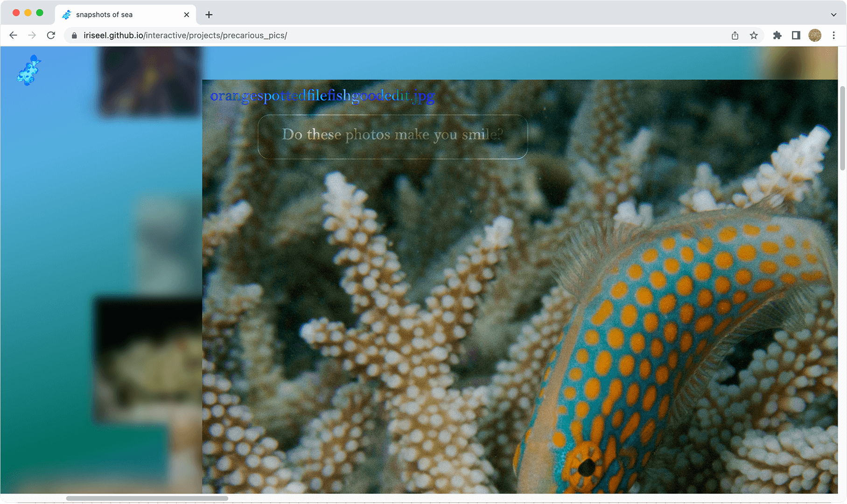Image resolution: width=847 pixels, height=504 pixels.
Task: Close the "snapshots of sea" tab
Action: tap(187, 14)
